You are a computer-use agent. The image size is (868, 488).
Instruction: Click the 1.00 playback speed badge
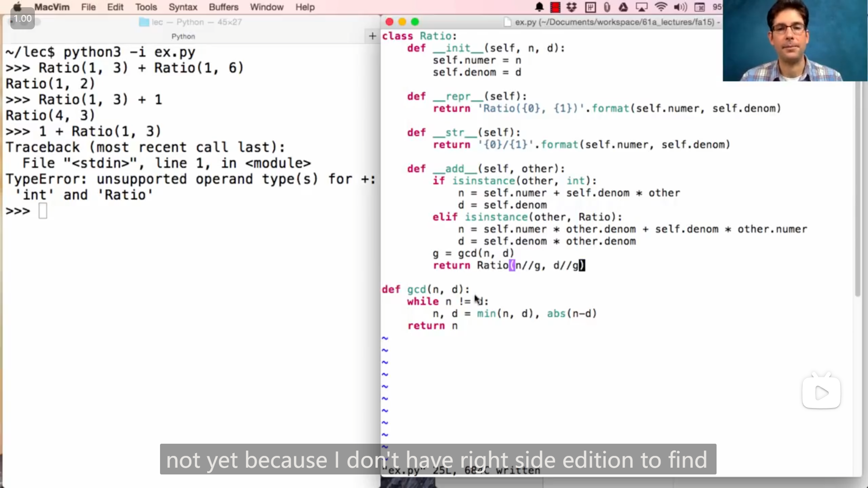coord(23,19)
